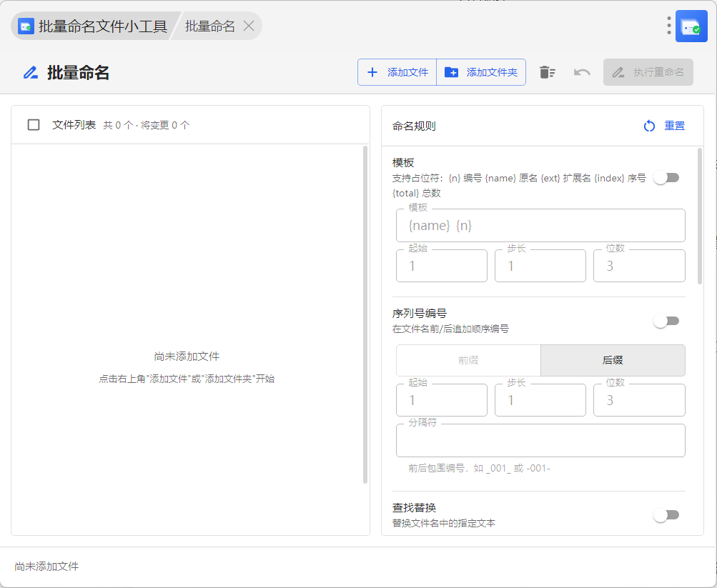Click the 批量命名文件小工具 breadcrumb tab
This screenshot has height=588, width=717.
coord(93,26)
